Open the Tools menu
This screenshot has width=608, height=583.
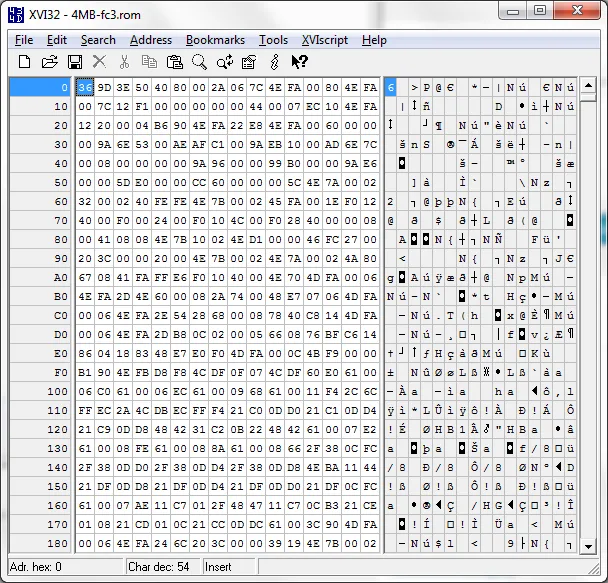pyautogui.click(x=273, y=40)
